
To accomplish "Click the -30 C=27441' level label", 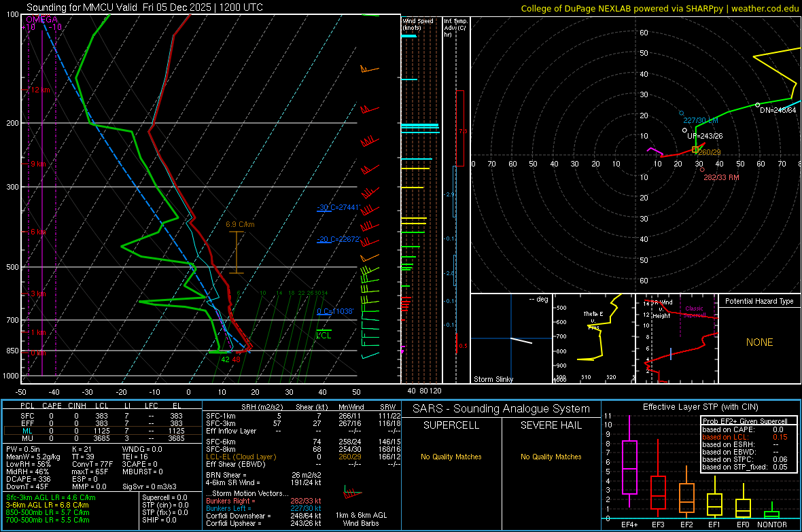I will pyautogui.click(x=338, y=207).
